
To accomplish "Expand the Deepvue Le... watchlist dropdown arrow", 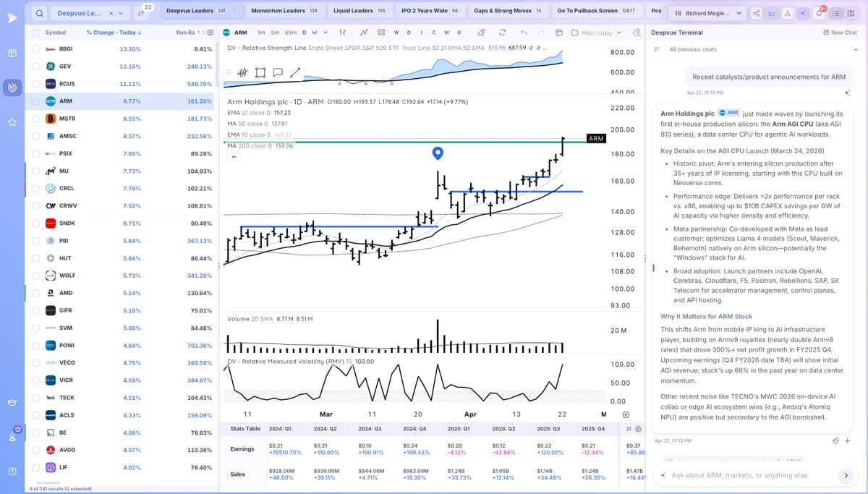I will 121,13.
